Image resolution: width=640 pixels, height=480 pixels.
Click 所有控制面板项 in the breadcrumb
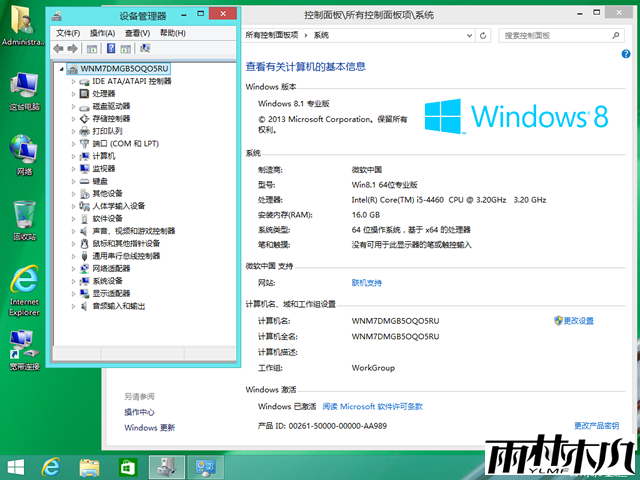(x=272, y=35)
